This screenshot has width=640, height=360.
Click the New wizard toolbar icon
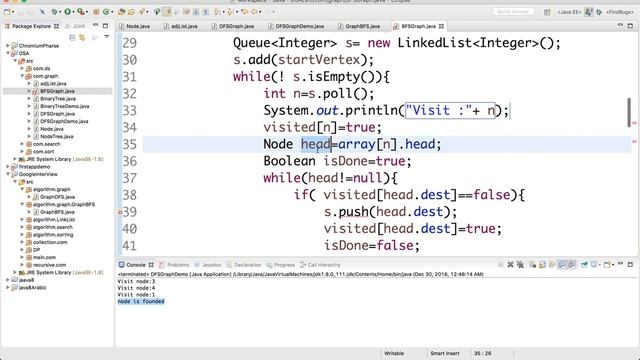click(x=7, y=12)
